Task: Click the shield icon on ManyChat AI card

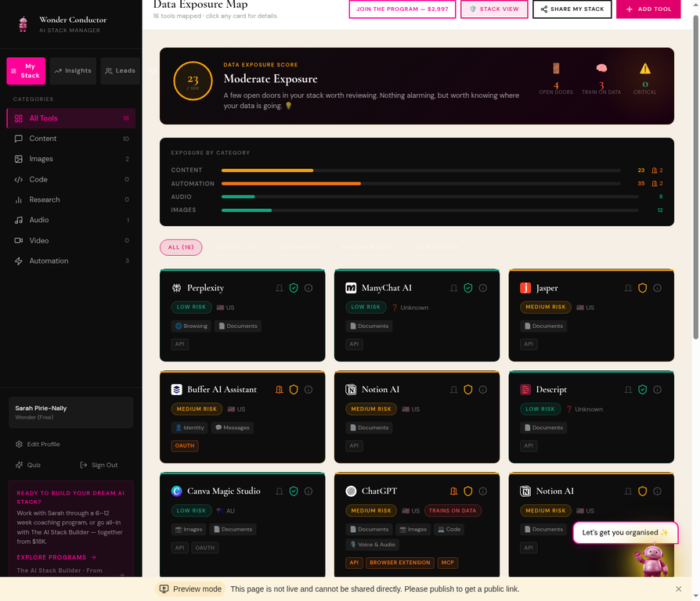Action: pos(468,288)
